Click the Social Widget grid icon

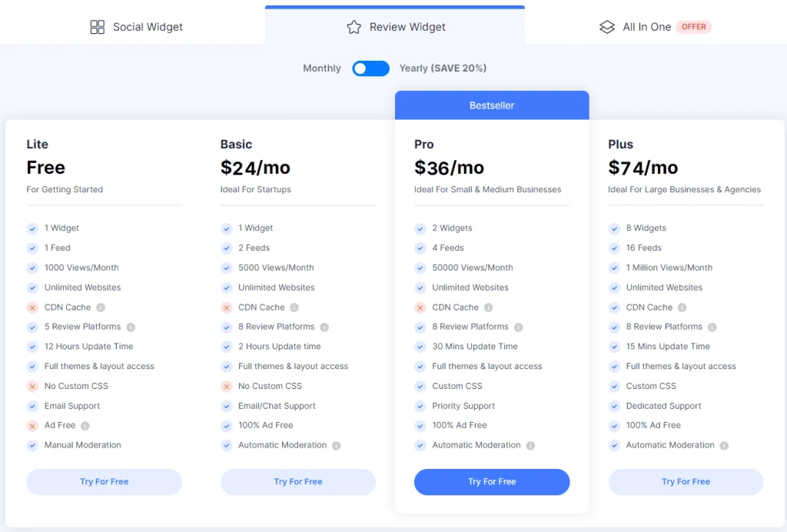click(98, 26)
